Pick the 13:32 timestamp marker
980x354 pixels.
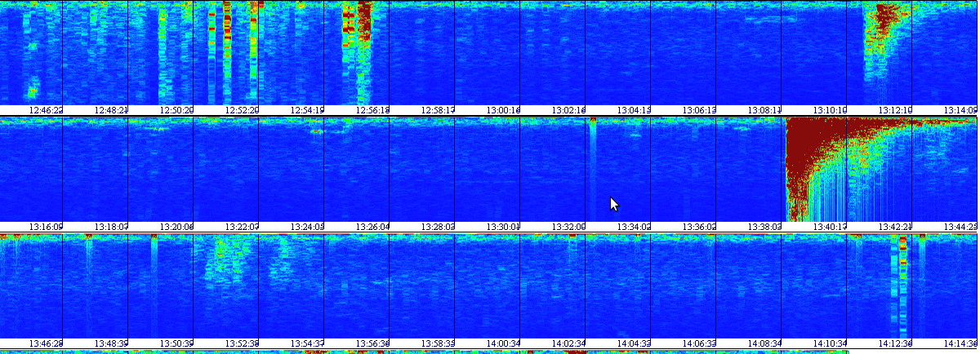(568, 227)
